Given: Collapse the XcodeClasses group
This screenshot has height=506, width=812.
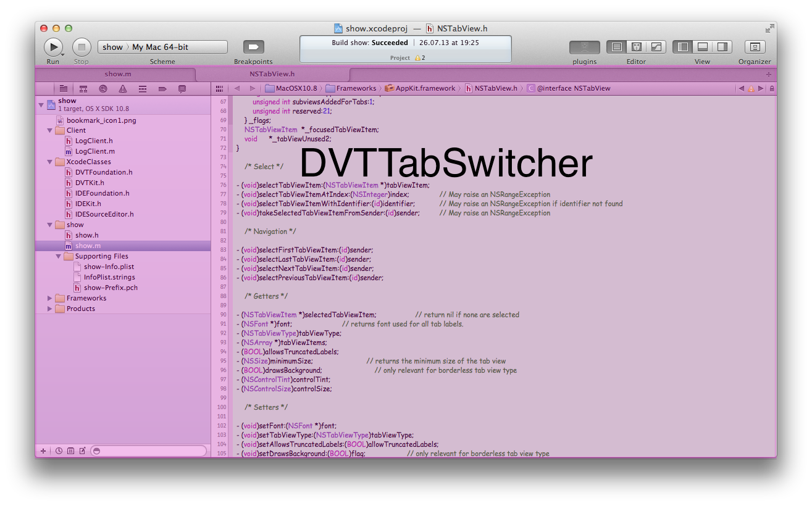Looking at the screenshot, I should [50, 162].
